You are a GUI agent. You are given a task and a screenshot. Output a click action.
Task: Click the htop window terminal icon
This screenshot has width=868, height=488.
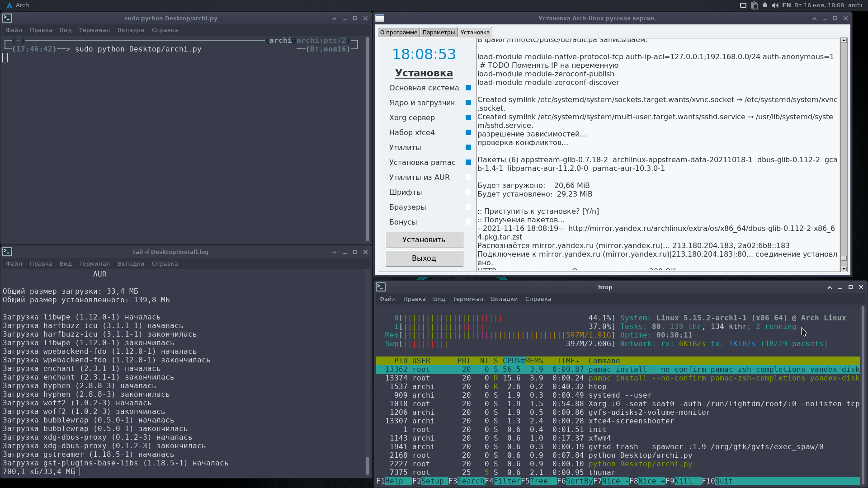coord(381,287)
